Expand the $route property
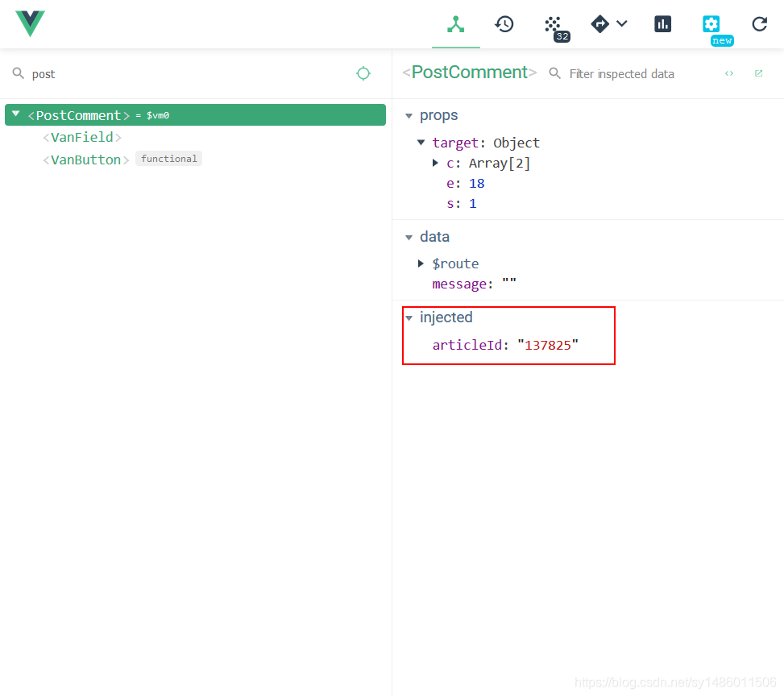Image resolution: width=784 pixels, height=697 pixels. point(421,263)
